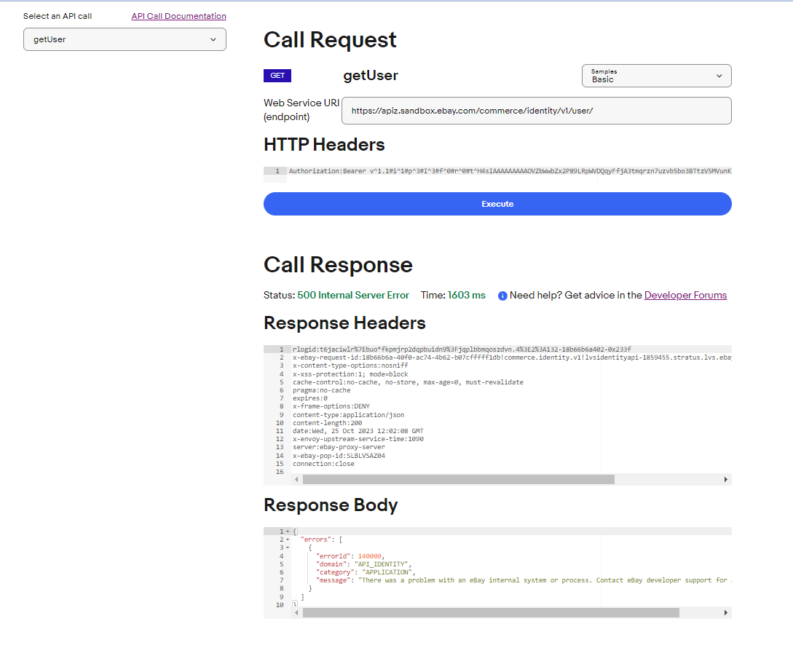Click the "message" line in Response Body

524,580
